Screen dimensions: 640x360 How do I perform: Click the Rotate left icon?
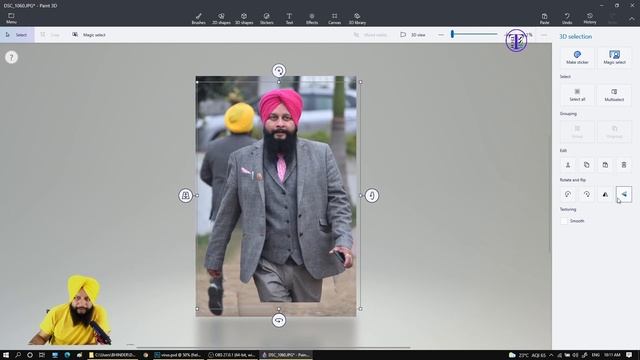click(568, 194)
